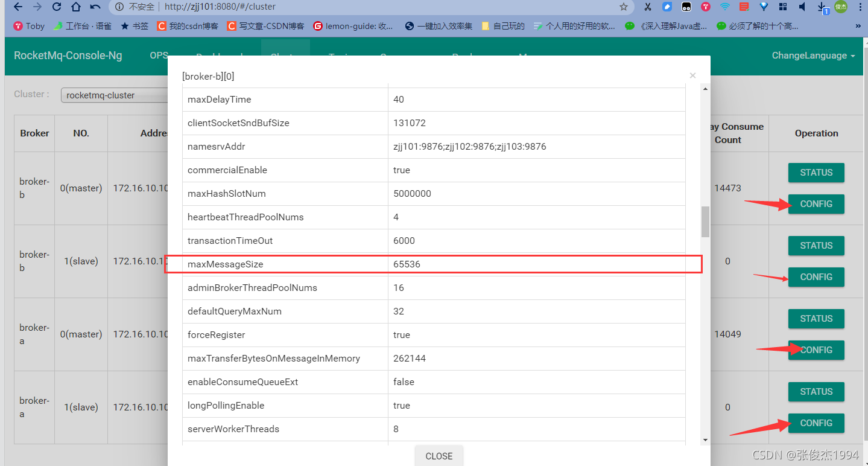
Task: Click the namesrvAddr value zjj101:9876;zjj102:9876;zjj103:9876
Action: 470,147
